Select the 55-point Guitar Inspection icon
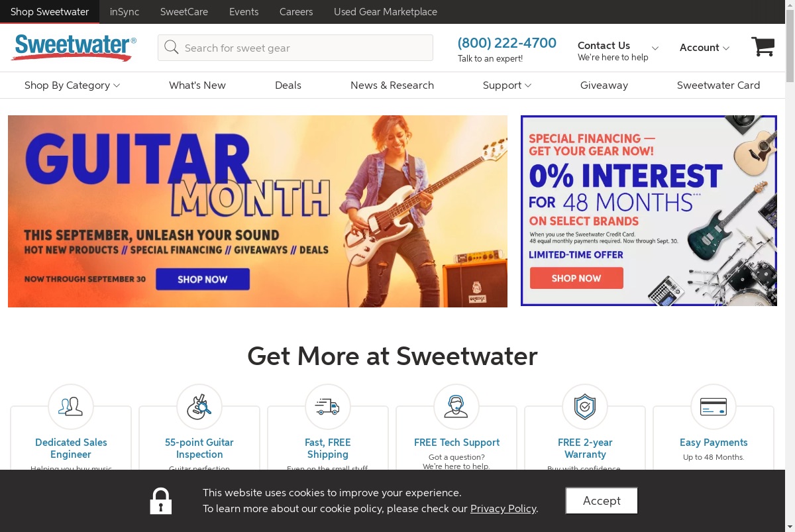 click(199, 406)
